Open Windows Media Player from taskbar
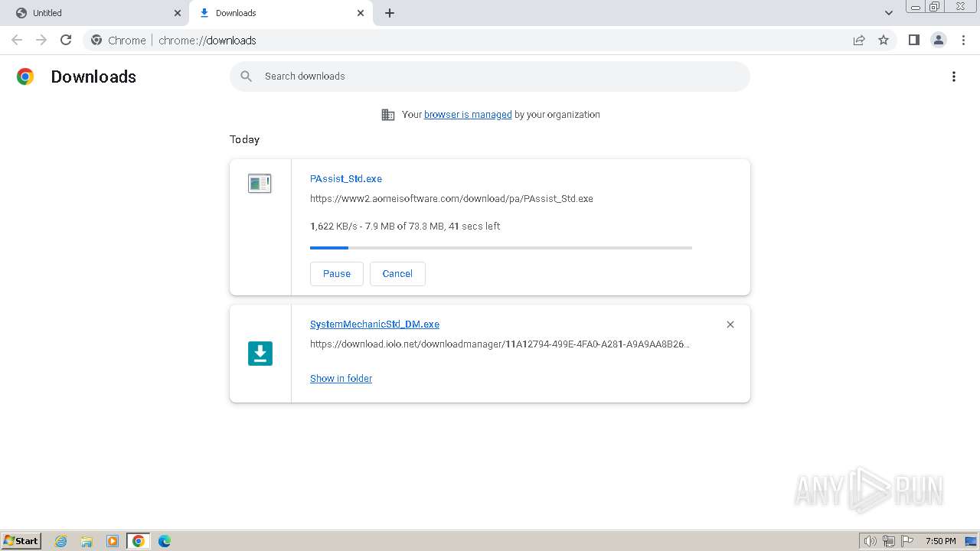 [113, 541]
